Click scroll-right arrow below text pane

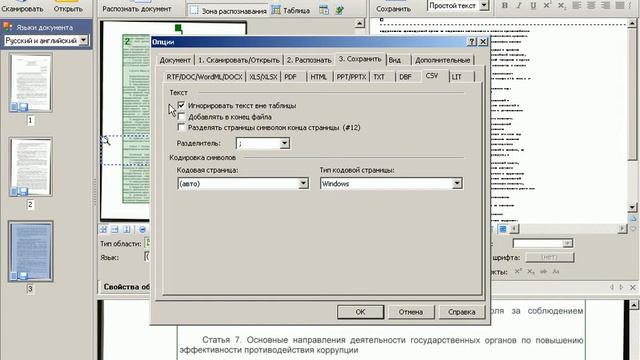[622, 229]
